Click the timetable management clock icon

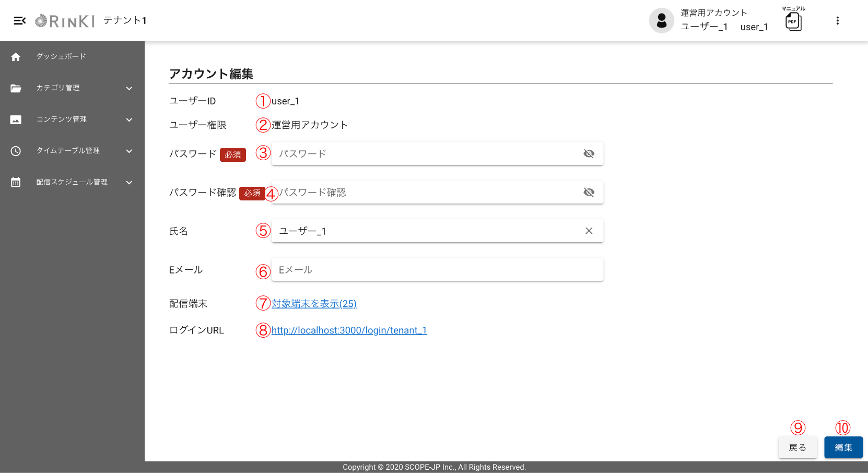pyautogui.click(x=16, y=151)
